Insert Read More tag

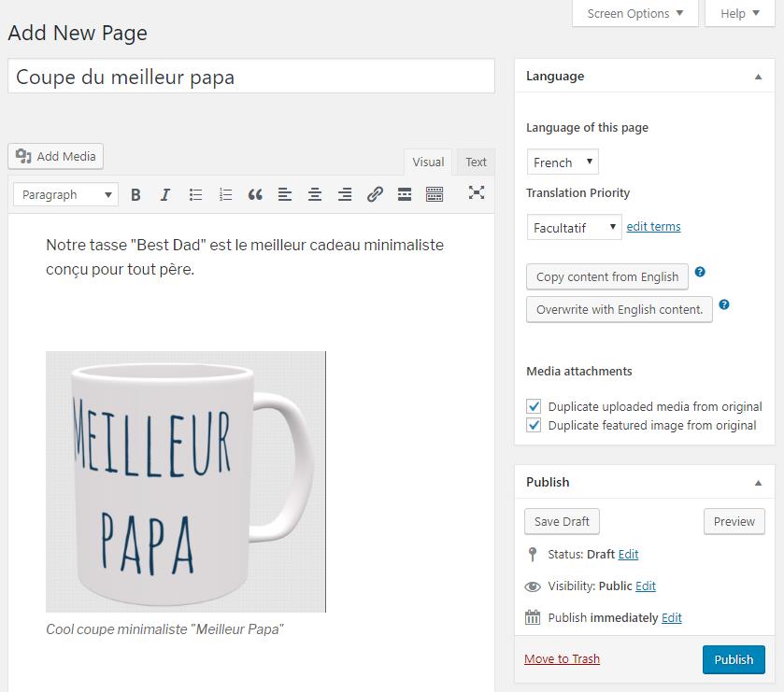pyautogui.click(x=405, y=194)
